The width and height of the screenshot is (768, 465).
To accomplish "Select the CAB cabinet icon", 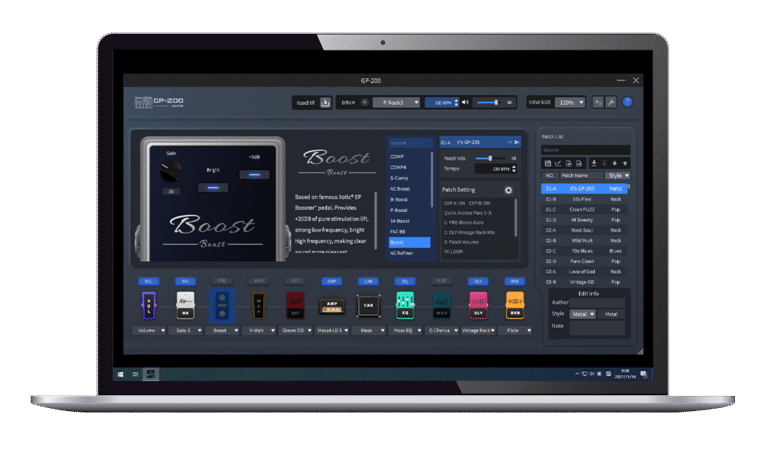I will 368,305.
